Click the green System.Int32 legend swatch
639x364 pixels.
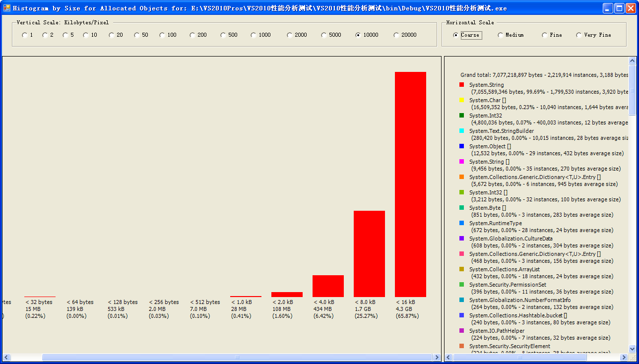pos(462,116)
